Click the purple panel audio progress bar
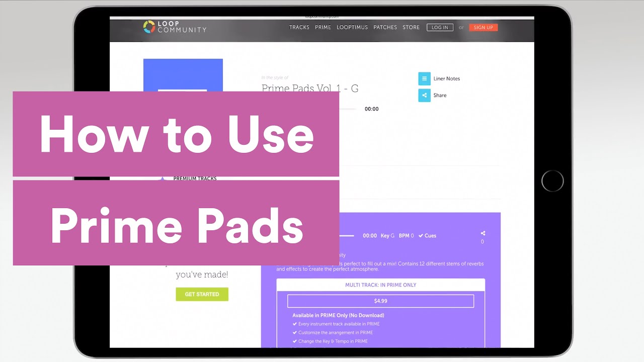This screenshot has height=362, width=644. pyautogui.click(x=347, y=235)
